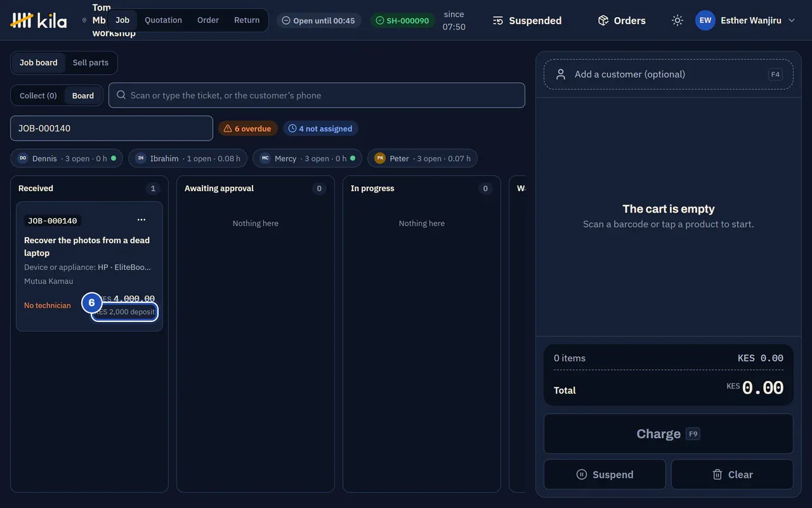Click the Charge button

point(669,434)
